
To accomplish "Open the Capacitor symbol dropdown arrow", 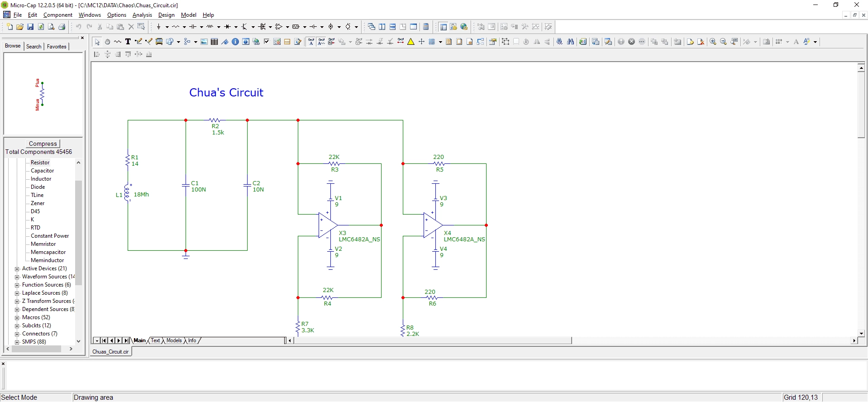I will pos(201,27).
